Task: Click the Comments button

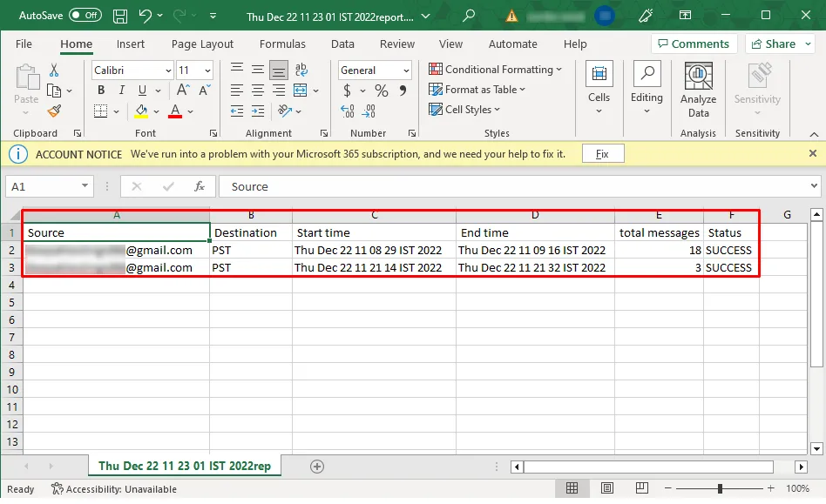Action: [x=694, y=44]
